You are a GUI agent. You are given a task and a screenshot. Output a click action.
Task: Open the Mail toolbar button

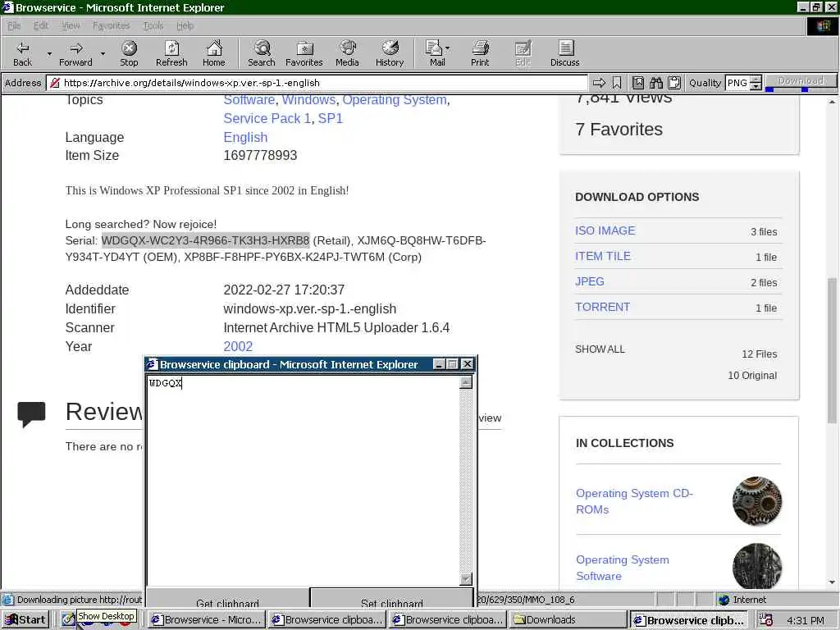pyautogui.click(x=435, y=53)
